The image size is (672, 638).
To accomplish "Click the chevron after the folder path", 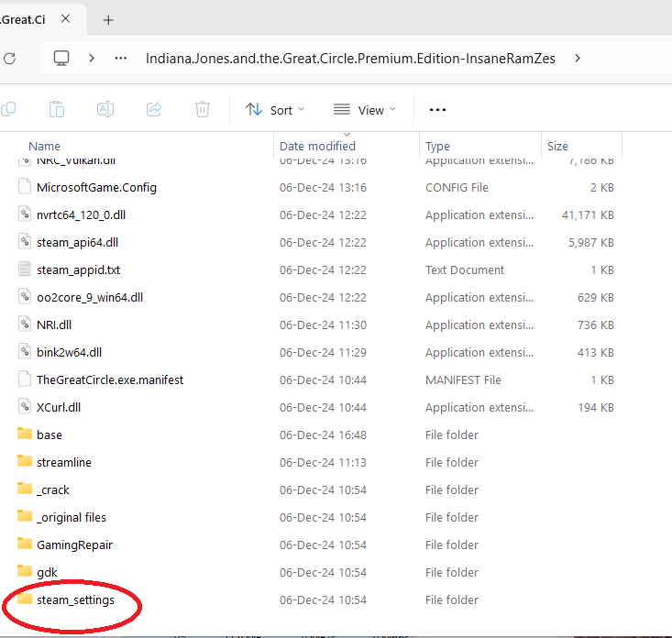I will click(577, 58).
